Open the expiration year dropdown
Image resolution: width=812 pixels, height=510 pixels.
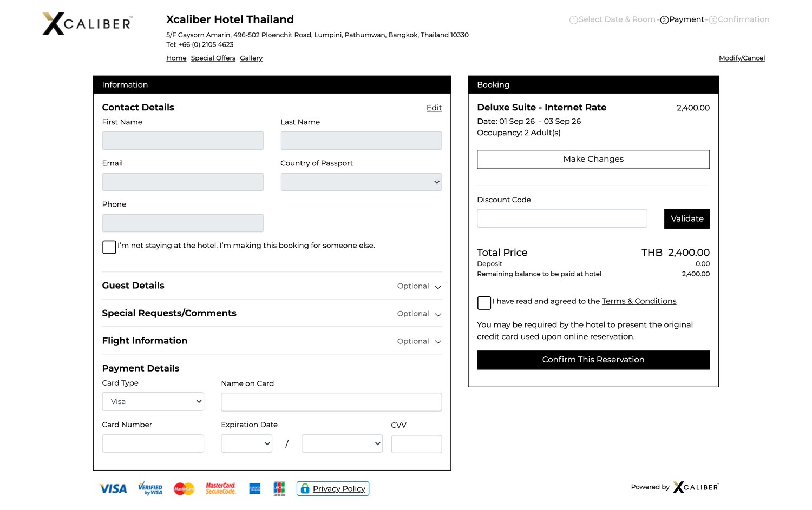(342, 443)
